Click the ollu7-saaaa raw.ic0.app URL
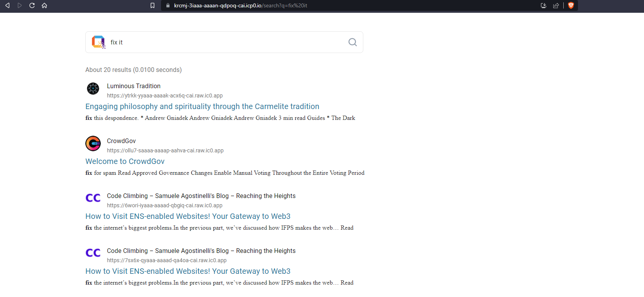The image size is (644, 297). pos(165,150)
